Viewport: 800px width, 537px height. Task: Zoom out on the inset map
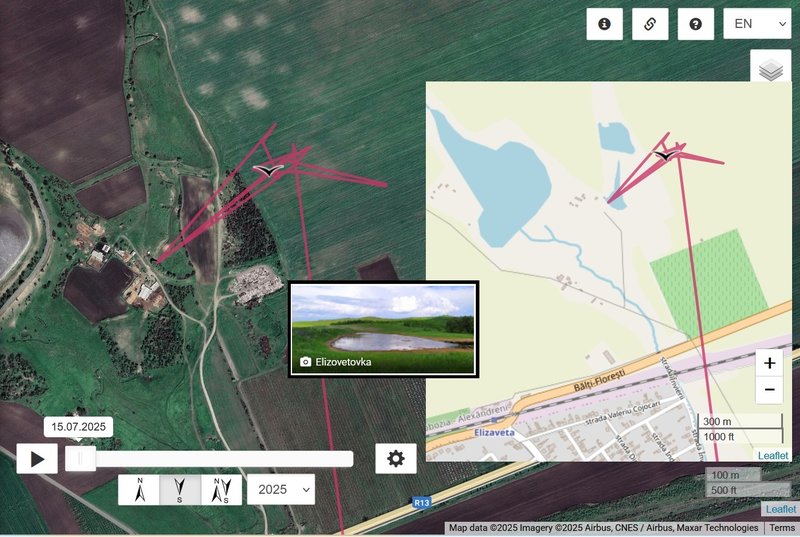pos(769,390)
